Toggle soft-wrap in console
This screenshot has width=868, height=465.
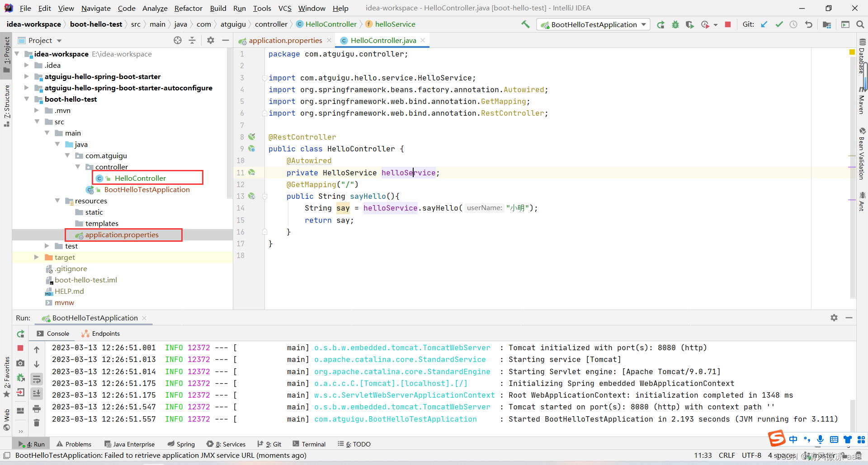[x=37, y=379]
